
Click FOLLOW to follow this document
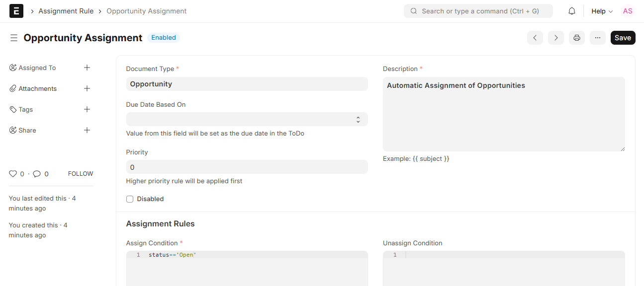click(81, 174)
